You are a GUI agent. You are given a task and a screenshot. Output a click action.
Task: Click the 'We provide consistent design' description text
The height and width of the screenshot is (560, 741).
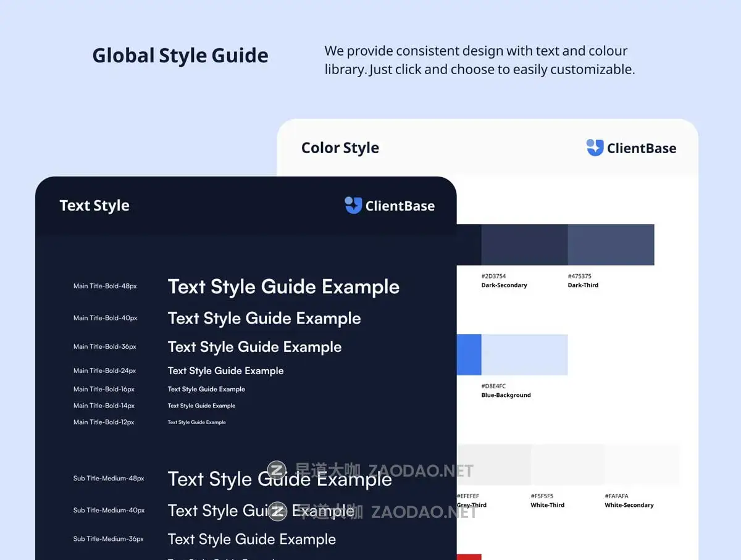click(480, 60)
